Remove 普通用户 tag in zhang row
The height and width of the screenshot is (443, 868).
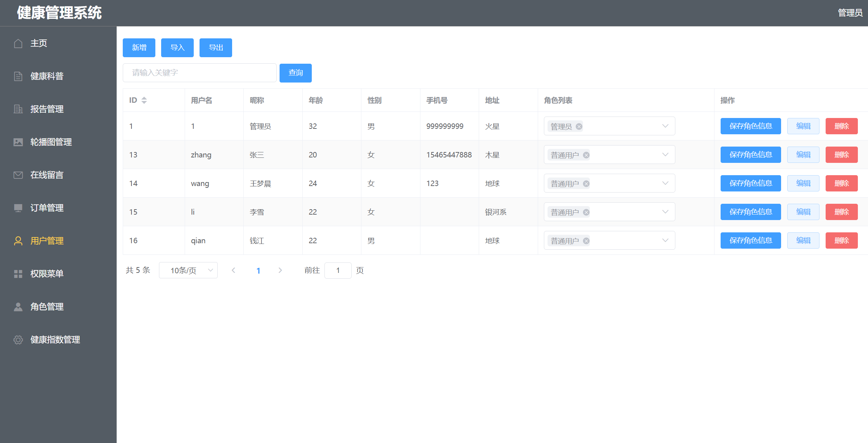click(x=586, y=155)
